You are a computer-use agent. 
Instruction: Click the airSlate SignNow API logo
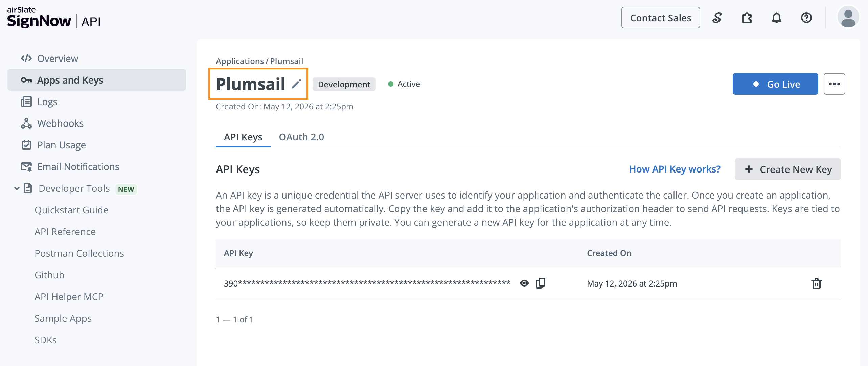pos(54,17)
